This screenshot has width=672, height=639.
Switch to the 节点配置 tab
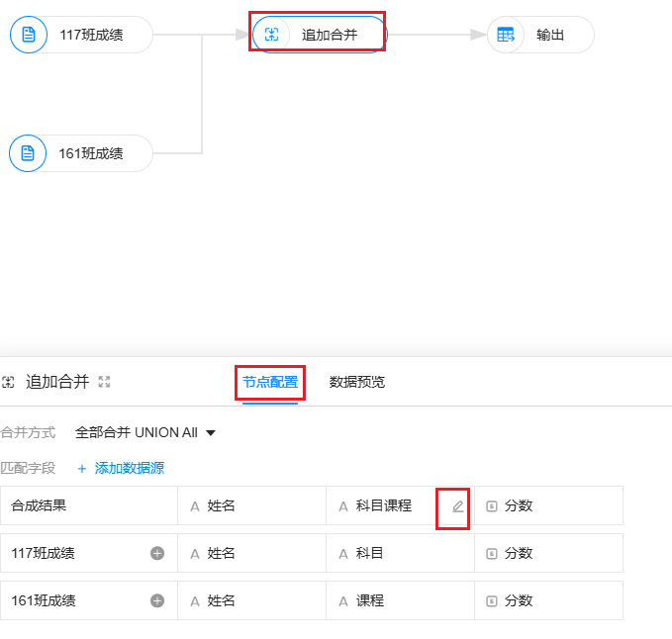point(270,382)
